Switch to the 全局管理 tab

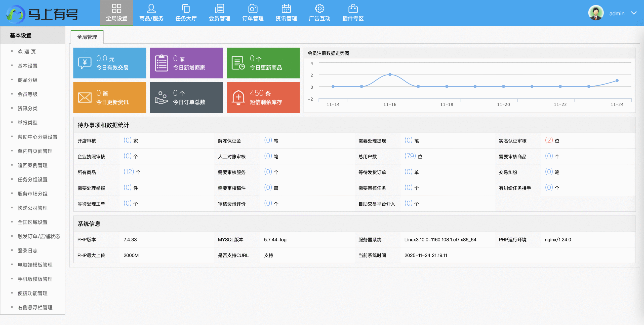click(x=87, y=37)
